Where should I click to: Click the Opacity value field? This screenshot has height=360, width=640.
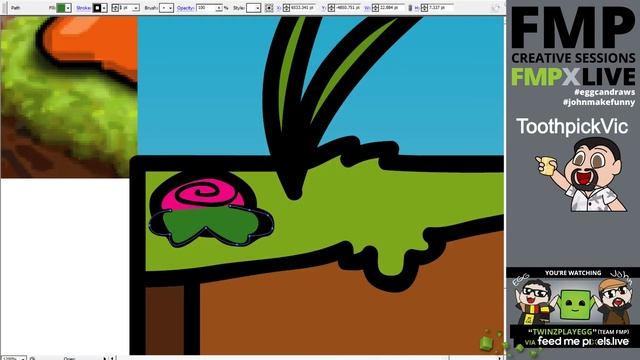tap(206, 8)
